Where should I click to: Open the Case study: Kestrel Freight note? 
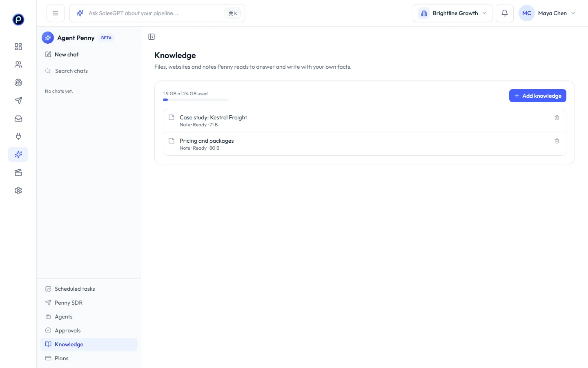[364, 121]
